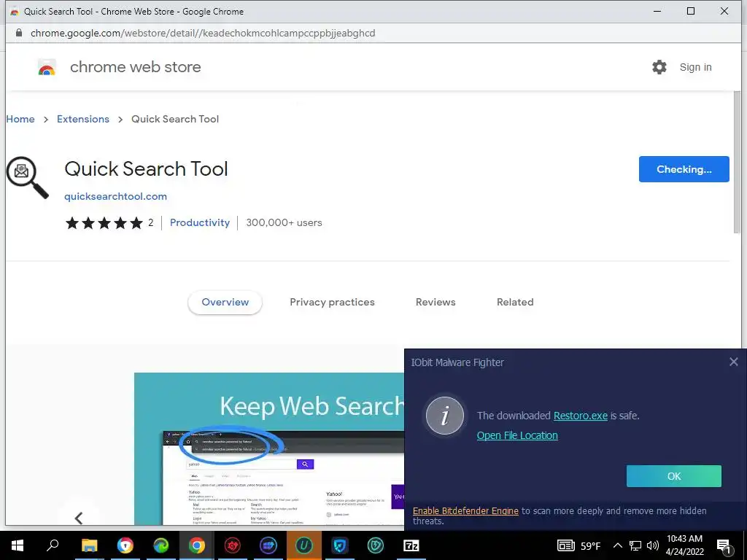This screenshot has height=560, width=747.
Task: Open Google Chrome in the taskbar
Action: [x=196, y=545]
